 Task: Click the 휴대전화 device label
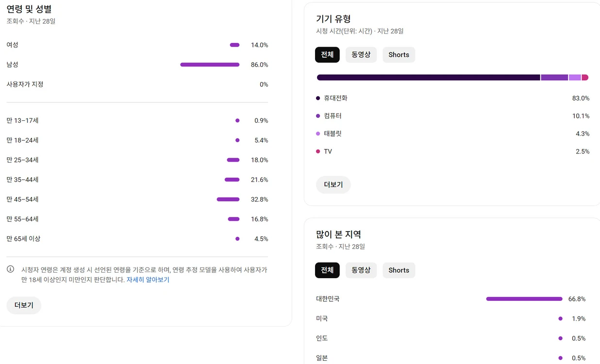335,98
